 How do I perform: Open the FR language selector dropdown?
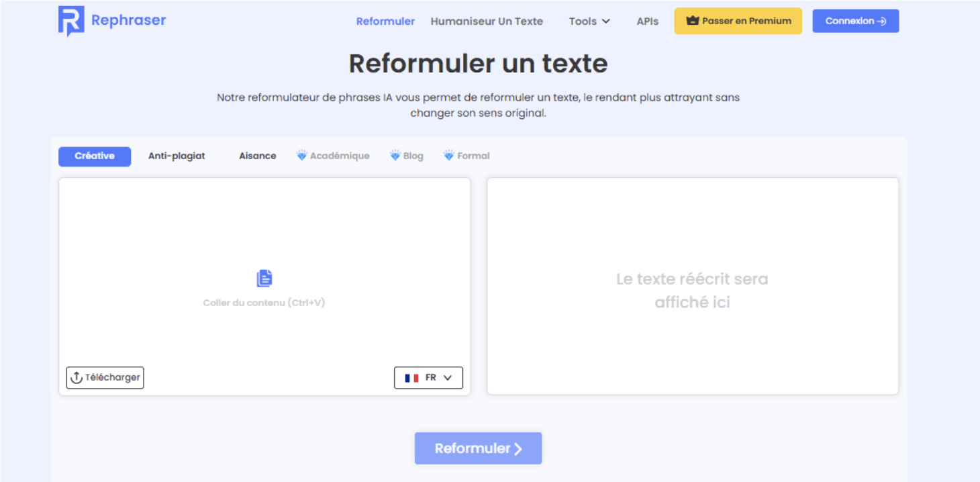pos(428,378)
